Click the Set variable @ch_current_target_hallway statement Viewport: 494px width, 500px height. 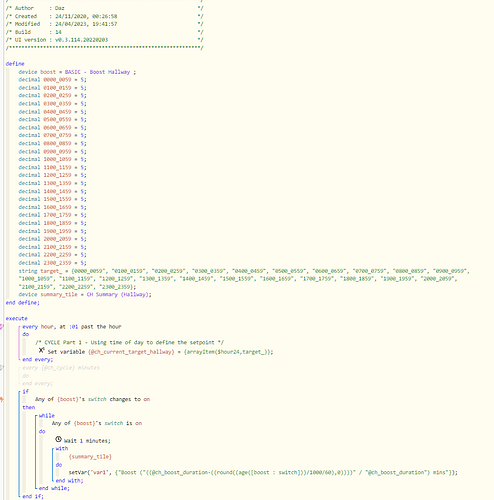[160, 352]
